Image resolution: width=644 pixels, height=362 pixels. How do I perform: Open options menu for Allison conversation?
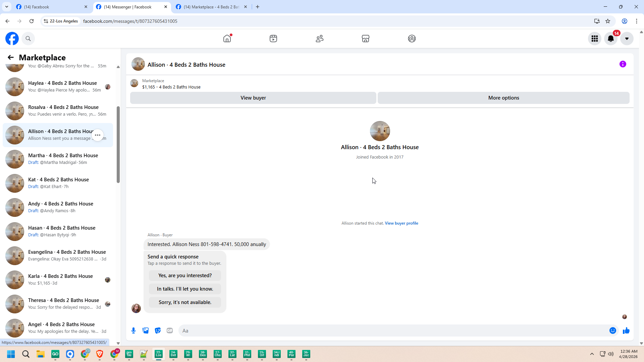pyautogui.click(x=98, y=135)
